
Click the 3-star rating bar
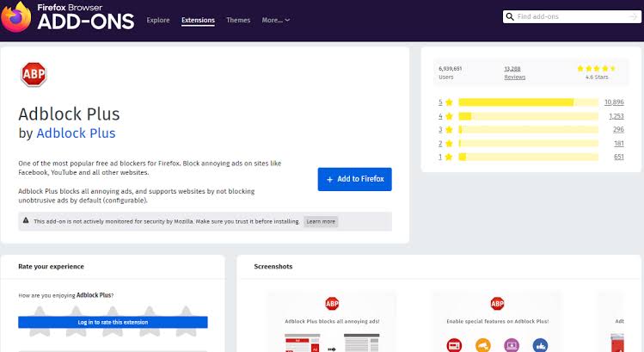(528, 130)
